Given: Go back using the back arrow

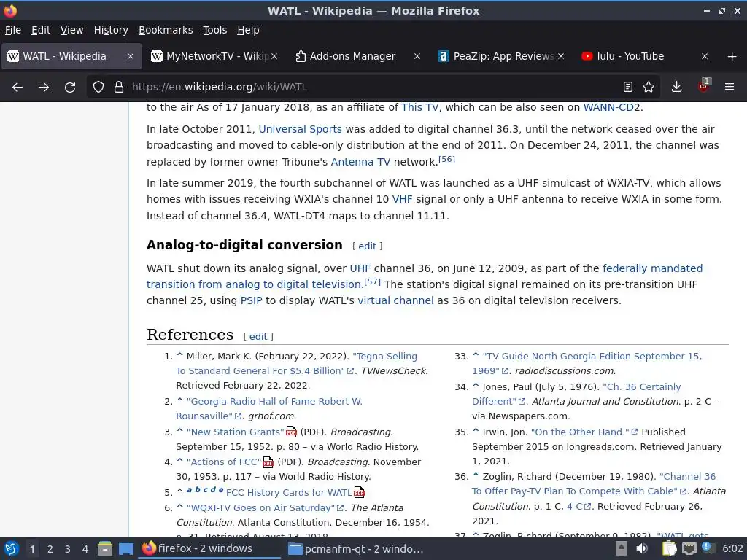Looking at the screenshot, I should (x=18, y=87).
